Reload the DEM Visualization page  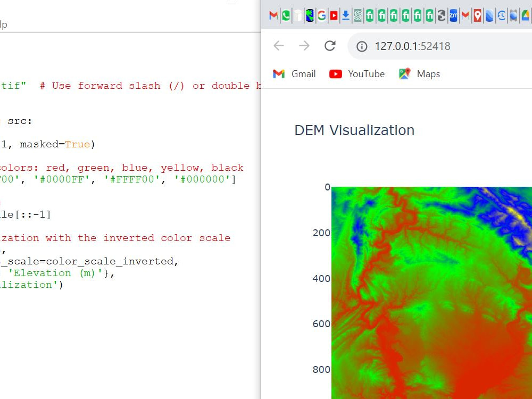pos(330,46)
